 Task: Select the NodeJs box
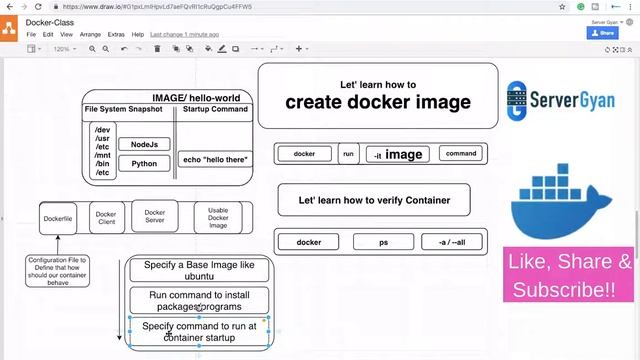[144, 144]
